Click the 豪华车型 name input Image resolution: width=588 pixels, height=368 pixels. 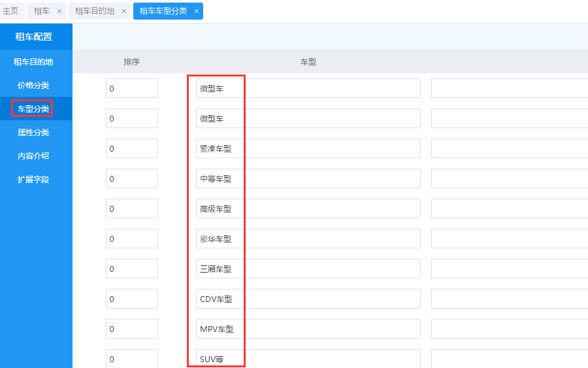(308, 239)
